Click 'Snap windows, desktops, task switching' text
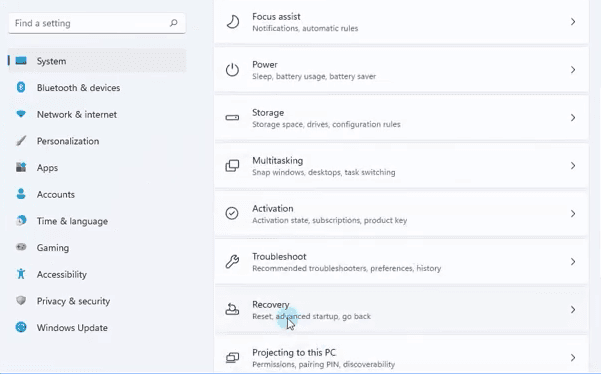Screen dimensions: 601x374 323,172
